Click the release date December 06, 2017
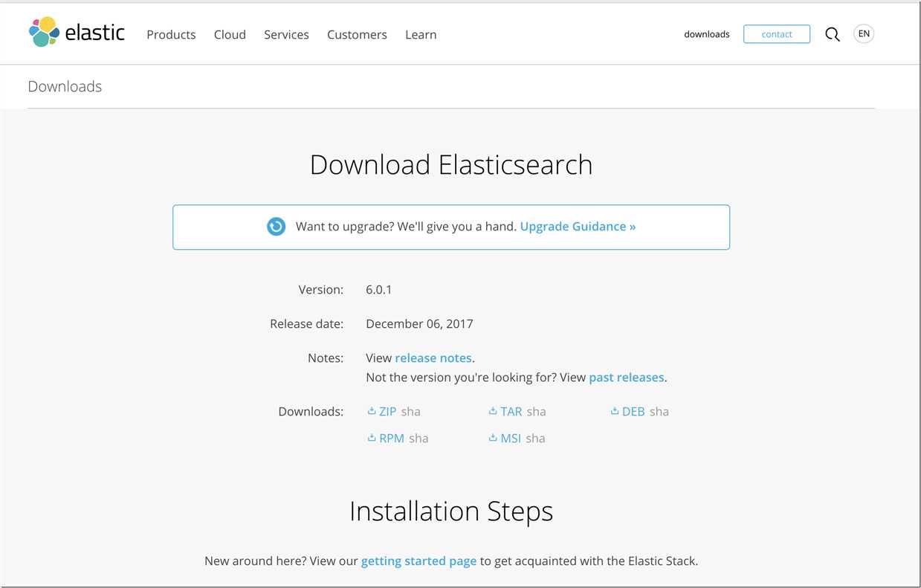 tap(419, 323)
